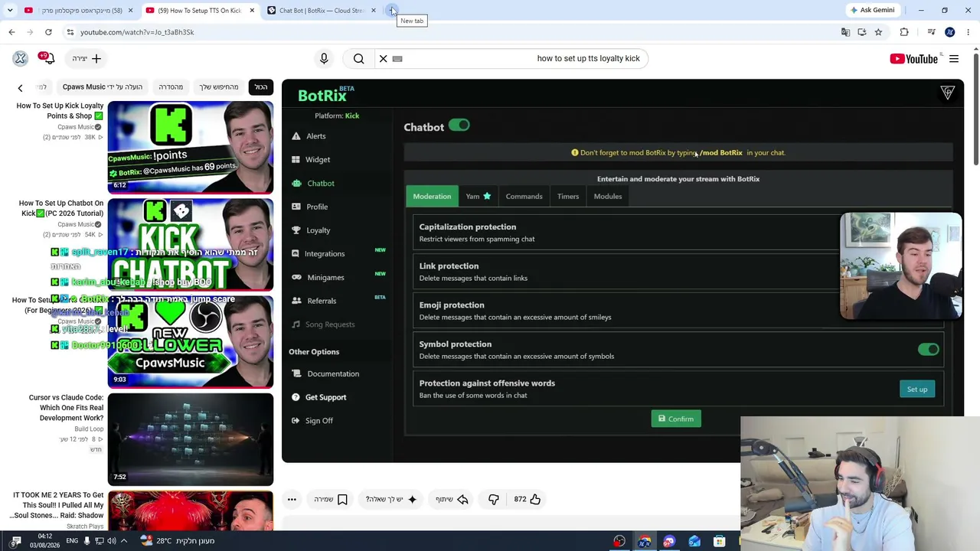Click Chrome's back arrow

[11, 32]
